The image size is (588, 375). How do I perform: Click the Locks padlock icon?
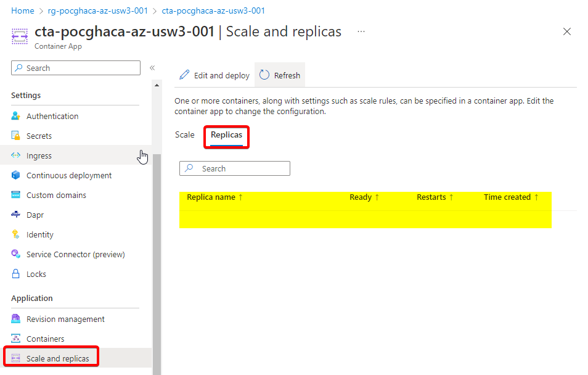click(x=16, y=274)
